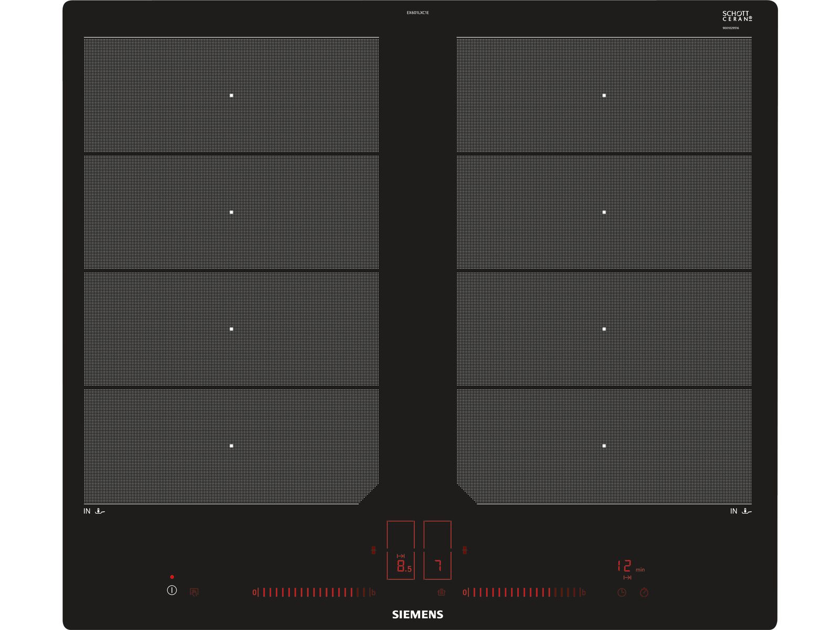Touch the top-left cooking zone center dot

[232, 96]
